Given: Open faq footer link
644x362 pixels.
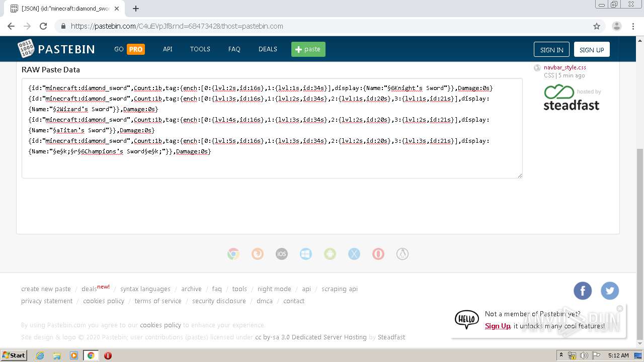Looking at the screenshot, I should point(217,289).
